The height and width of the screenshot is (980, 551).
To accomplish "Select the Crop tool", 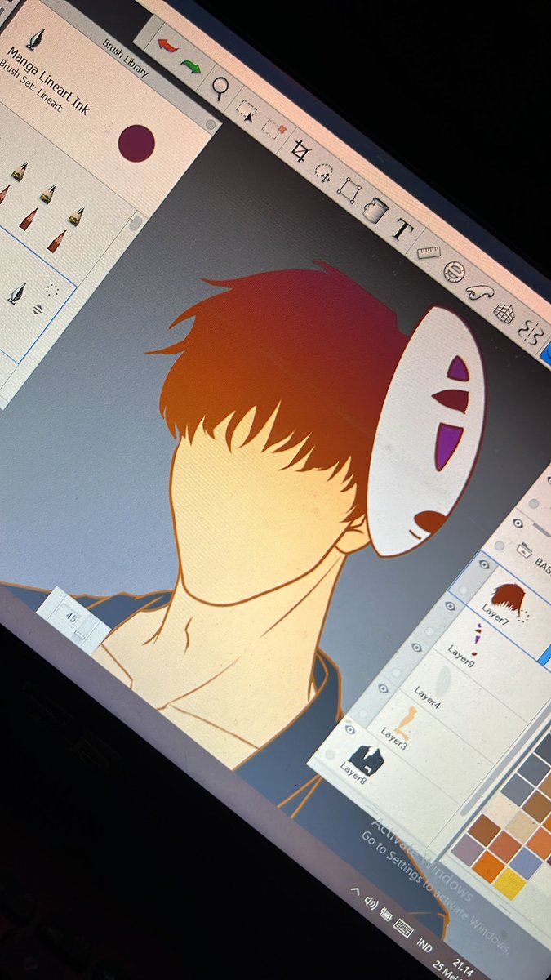I will coord(301,151).
